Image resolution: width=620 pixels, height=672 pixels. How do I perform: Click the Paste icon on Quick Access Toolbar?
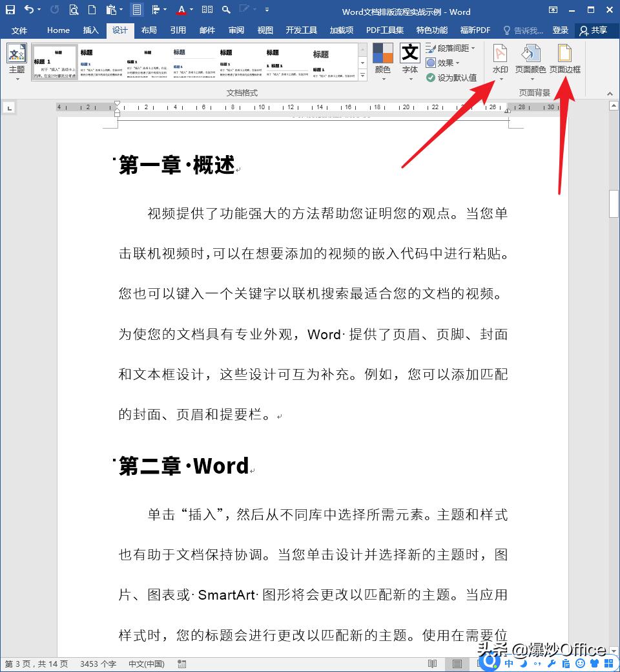pyautogui.click(x=110, y=10)
